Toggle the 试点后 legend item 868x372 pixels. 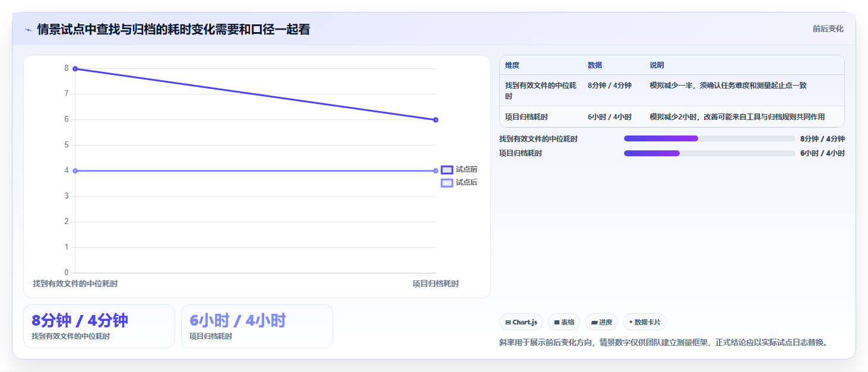pos(460,182)
